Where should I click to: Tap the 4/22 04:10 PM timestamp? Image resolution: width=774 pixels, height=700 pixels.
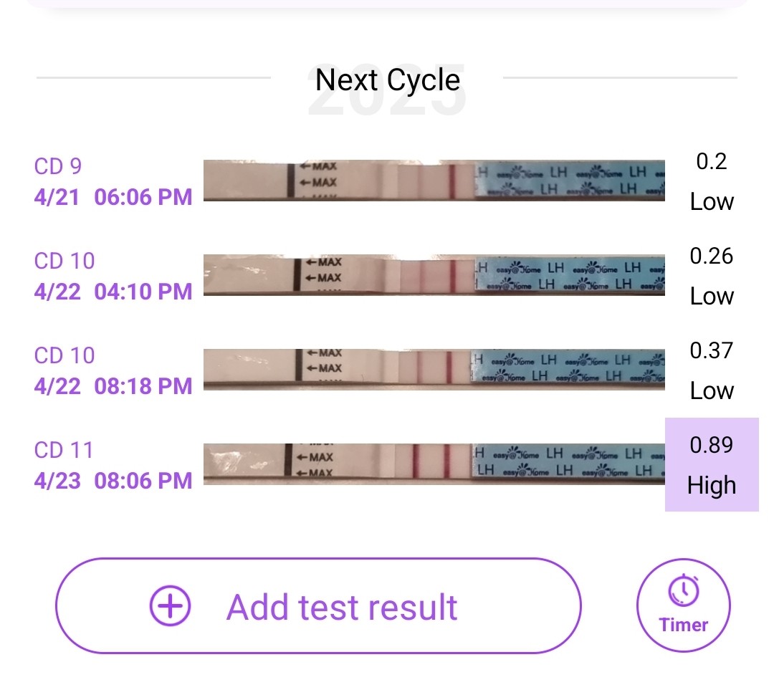tap(113, 292)
